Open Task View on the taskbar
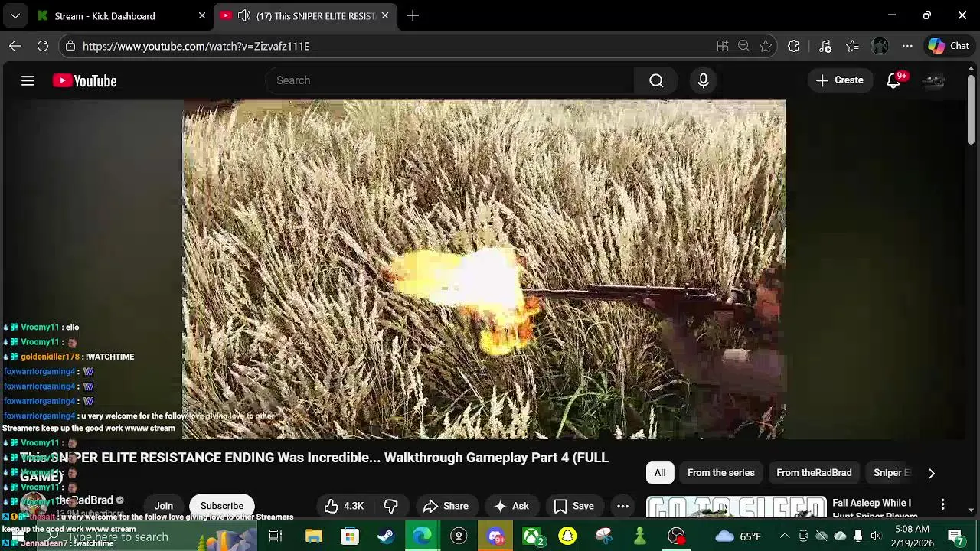 (276, 536)
